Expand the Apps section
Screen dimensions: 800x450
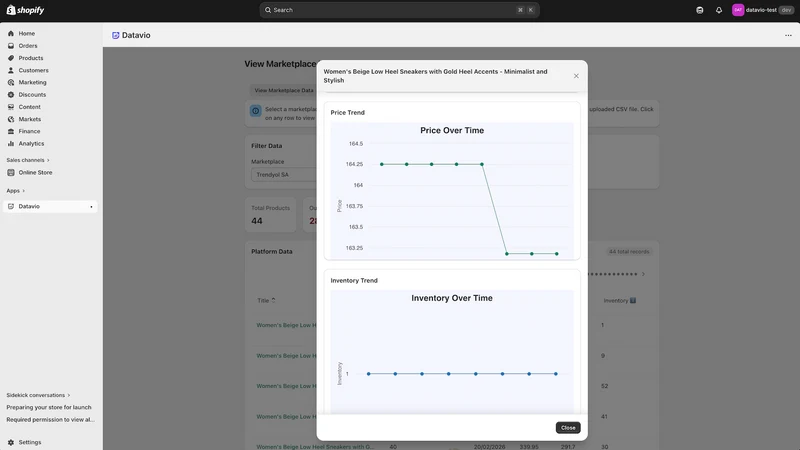point(15,191)
